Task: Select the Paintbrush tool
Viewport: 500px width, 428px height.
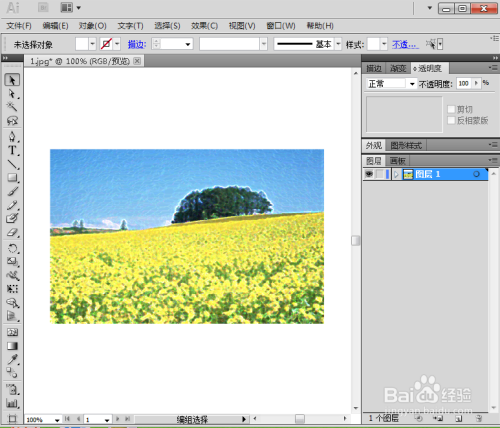Action: pyautogui.click(x=12, y=191)
